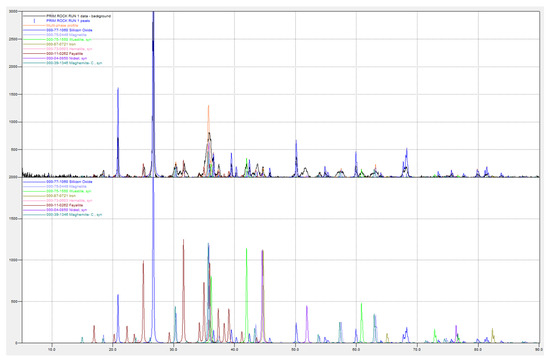Click the purple Nickel line swatch in lower legend
The width and height of the screenshot is (550, 363).
coord(34,210)
